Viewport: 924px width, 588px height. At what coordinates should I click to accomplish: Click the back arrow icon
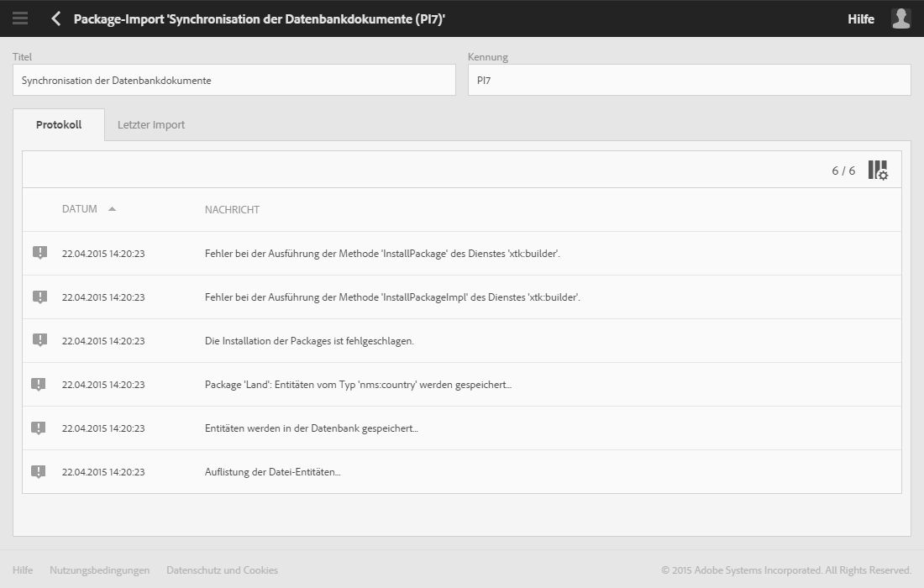(55, 18)
